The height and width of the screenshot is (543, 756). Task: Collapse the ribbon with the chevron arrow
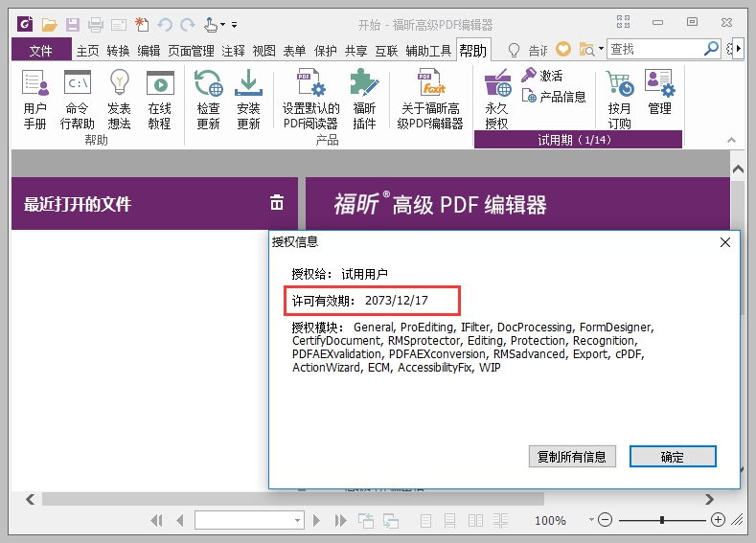pos(731,140)
